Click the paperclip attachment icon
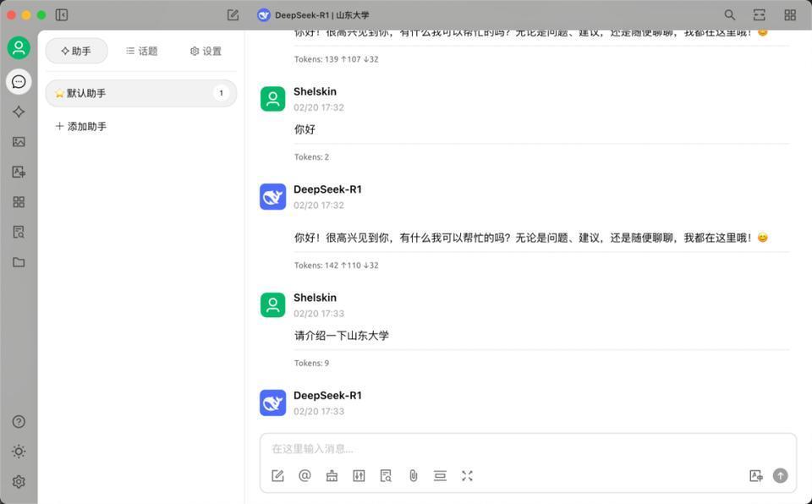Viewport: 812px width, 504px height. pyautogui.click(x=413, y=476)
